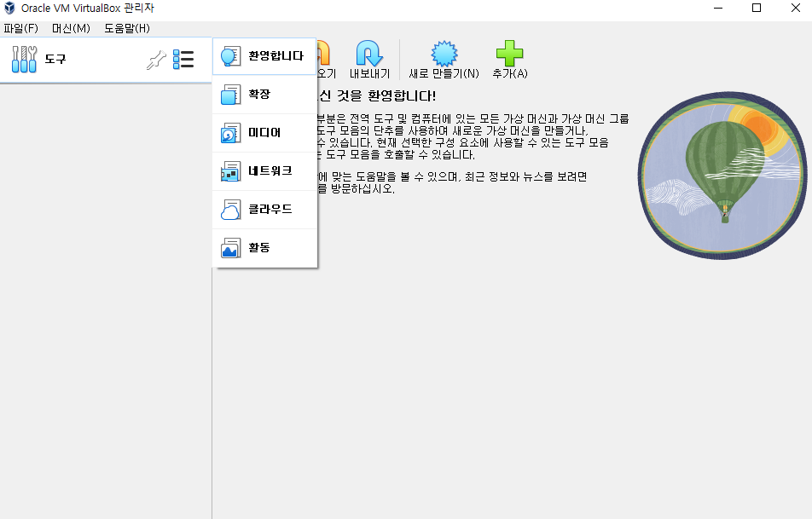
Task: Open the 도움말(H) menu
Action: tap(127, 28)
